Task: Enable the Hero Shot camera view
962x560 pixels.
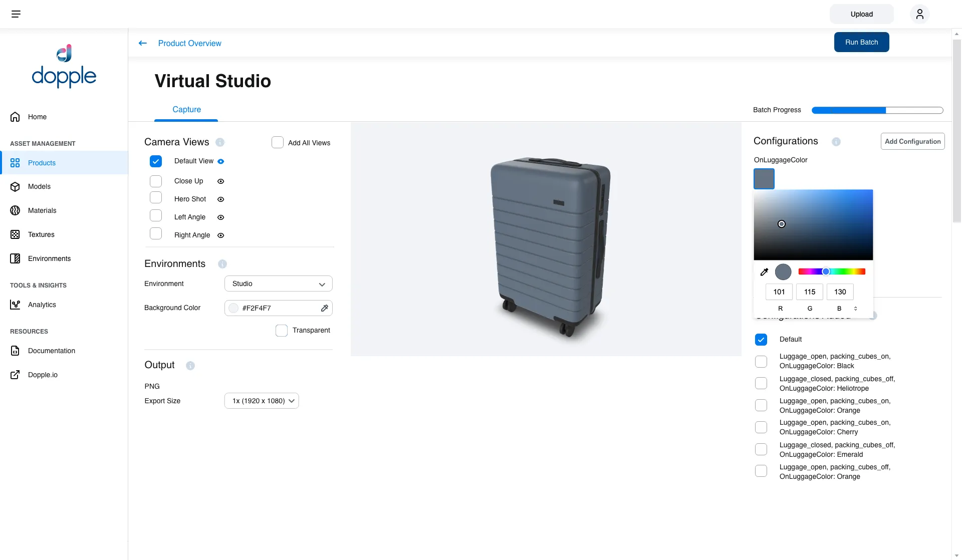Action: point(156,197)
